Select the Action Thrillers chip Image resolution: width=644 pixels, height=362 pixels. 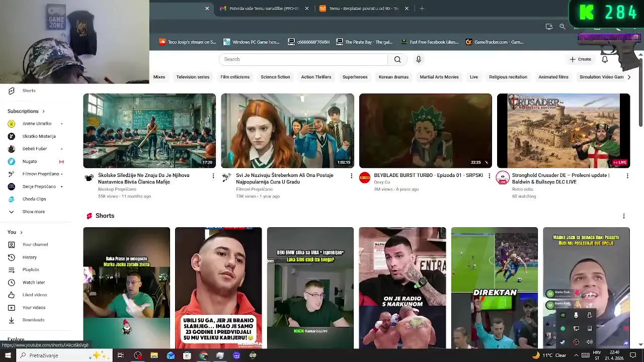316,77
